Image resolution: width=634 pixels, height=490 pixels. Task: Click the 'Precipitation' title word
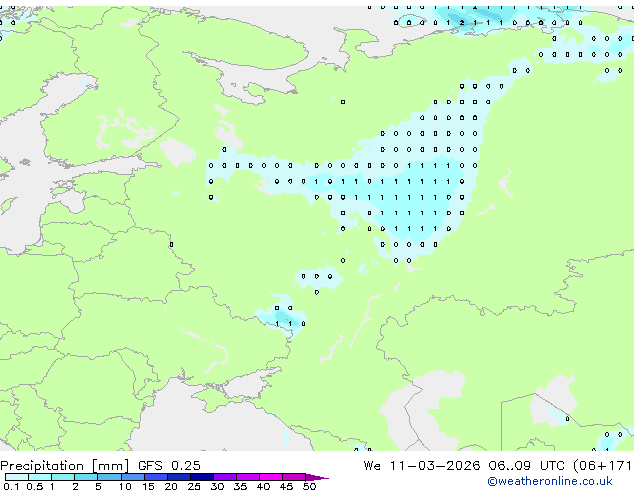tap(42, 466)
